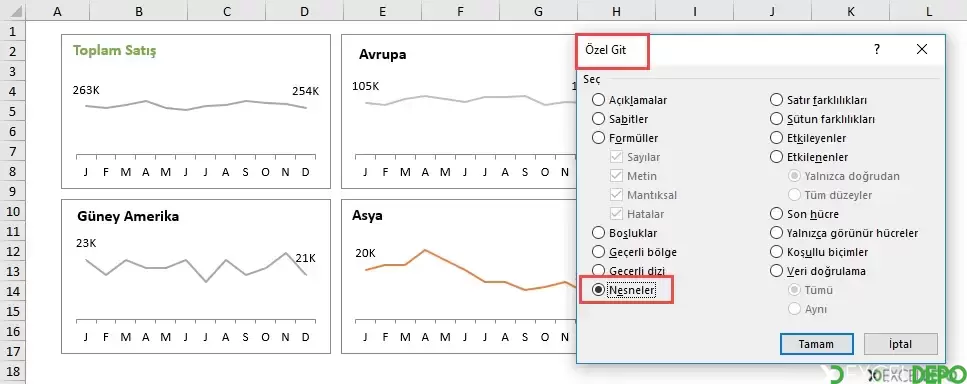Select row 5 header
This screenshot has width=967, height=384.
13,111
